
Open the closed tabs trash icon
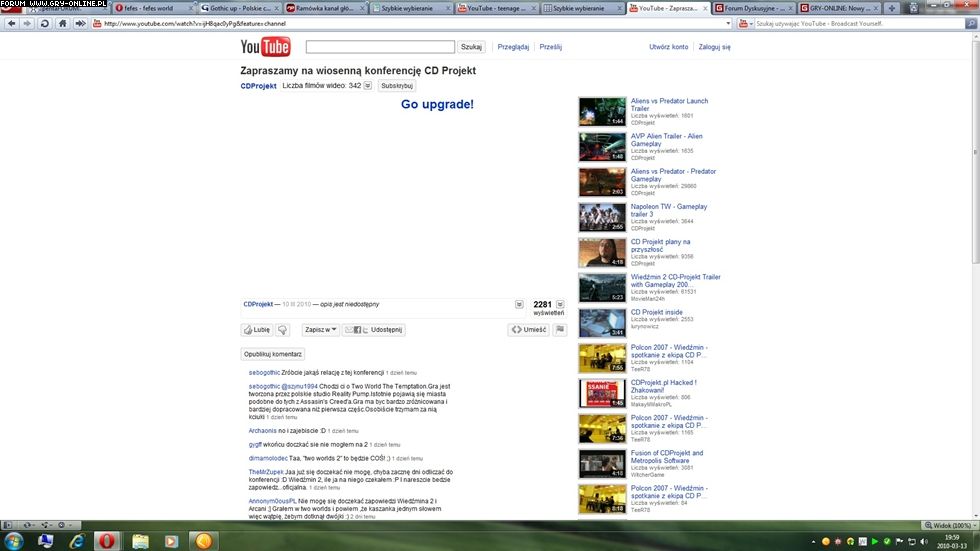(x=913, y=8)
